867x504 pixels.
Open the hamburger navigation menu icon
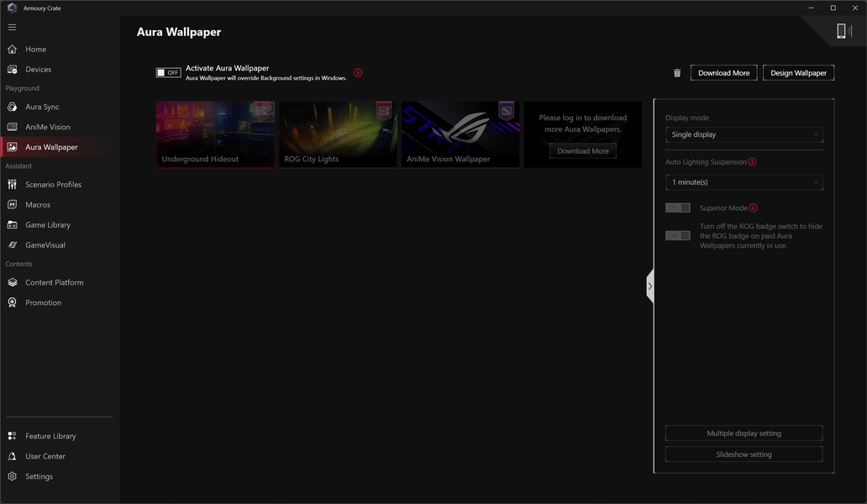click(x=12, y=27)
